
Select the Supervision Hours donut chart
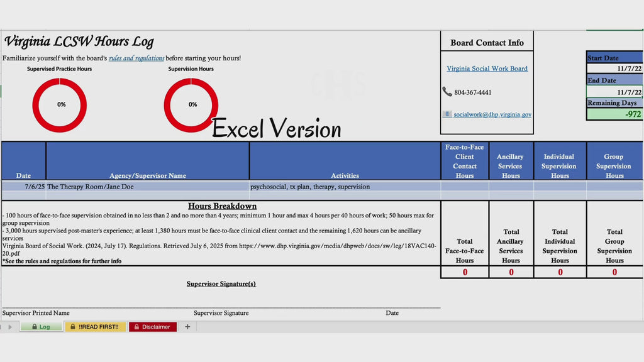(191, 105)
